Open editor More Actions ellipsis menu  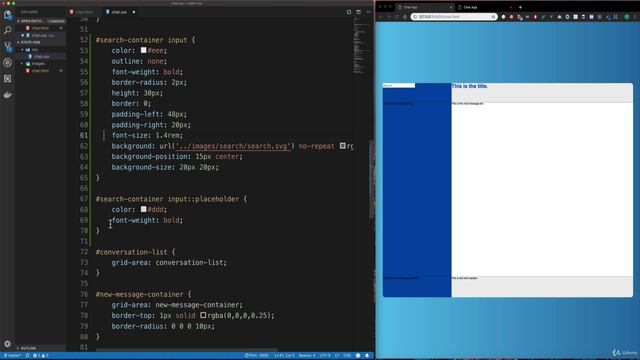[368, 12]
